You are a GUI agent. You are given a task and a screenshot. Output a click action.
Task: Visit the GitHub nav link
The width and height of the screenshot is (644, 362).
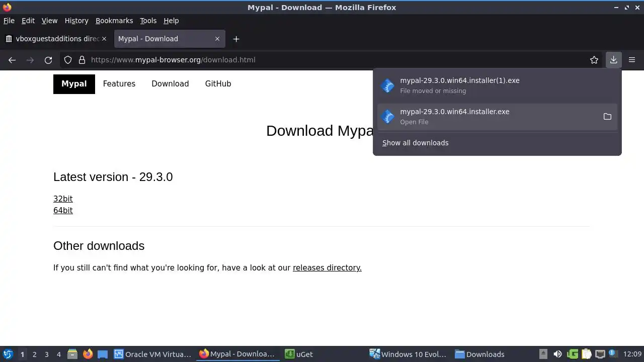pos(218,84)
